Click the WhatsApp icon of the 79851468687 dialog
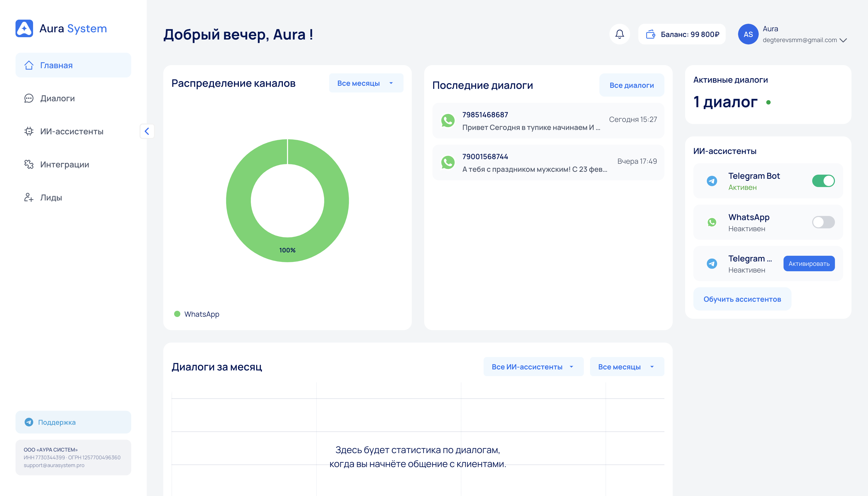 tap(448, 121)
